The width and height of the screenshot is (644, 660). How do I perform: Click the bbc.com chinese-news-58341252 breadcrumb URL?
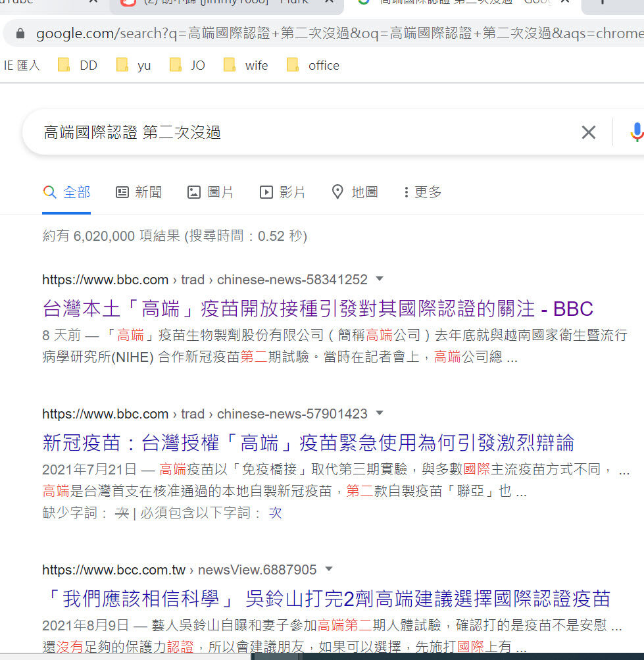click(205, 280)
